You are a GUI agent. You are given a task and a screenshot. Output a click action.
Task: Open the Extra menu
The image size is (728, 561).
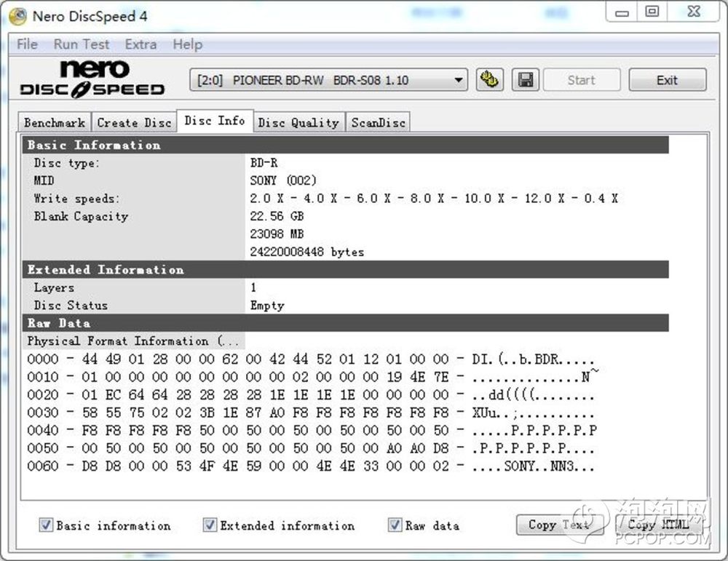141,44
